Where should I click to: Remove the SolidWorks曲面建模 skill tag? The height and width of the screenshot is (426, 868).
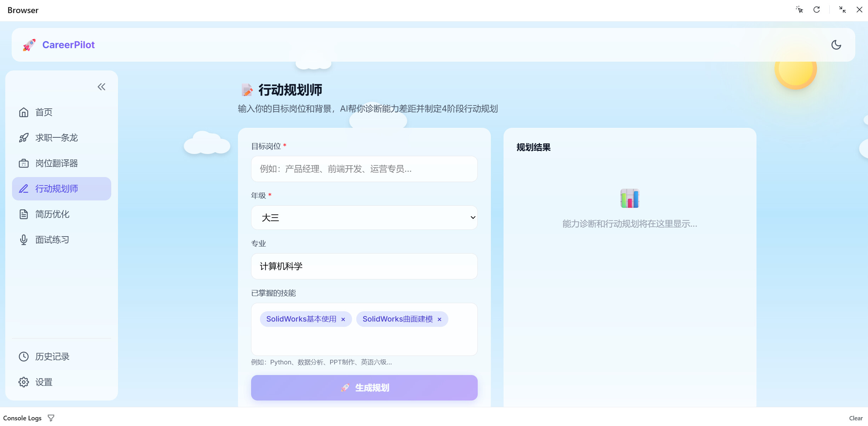439,319
